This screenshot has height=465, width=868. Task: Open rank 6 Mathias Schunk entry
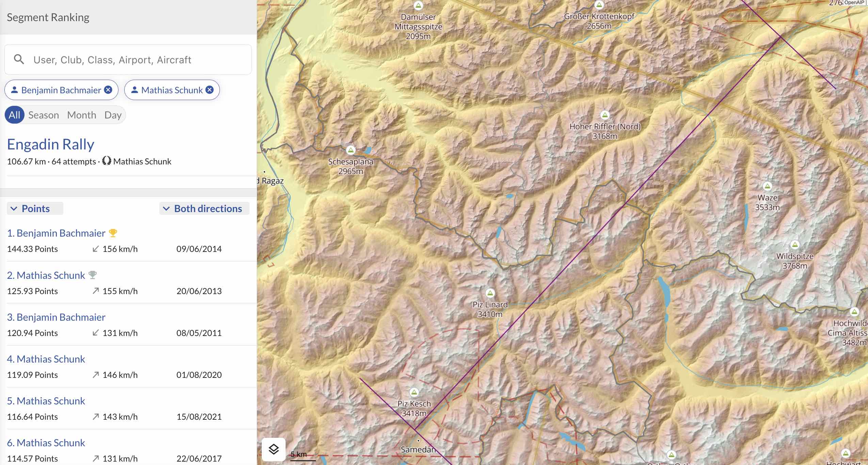46,443
